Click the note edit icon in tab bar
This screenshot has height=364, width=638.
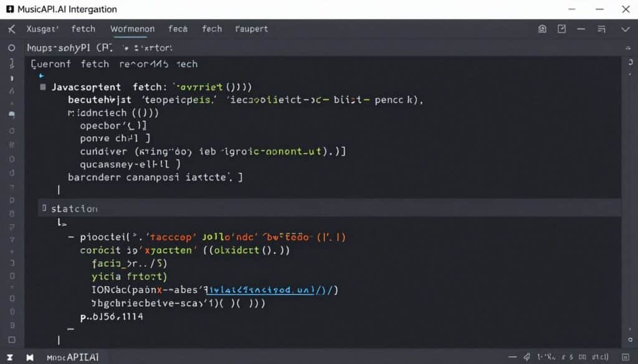[561, 29]
